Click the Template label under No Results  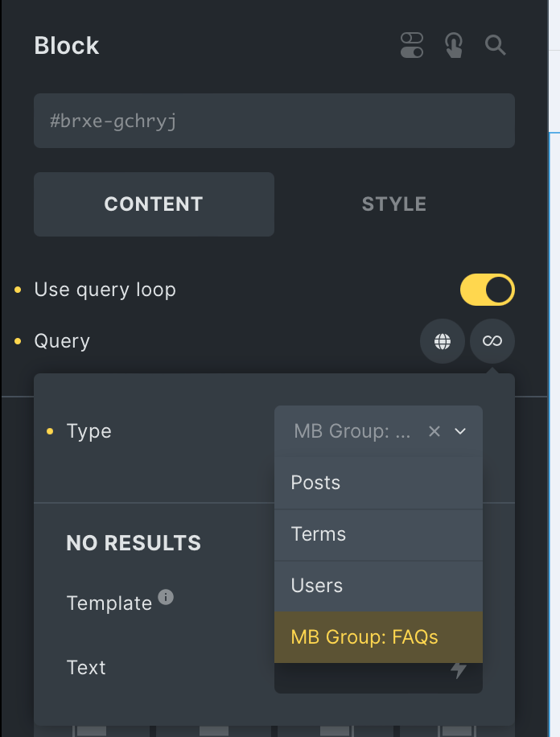coord(109,603)
